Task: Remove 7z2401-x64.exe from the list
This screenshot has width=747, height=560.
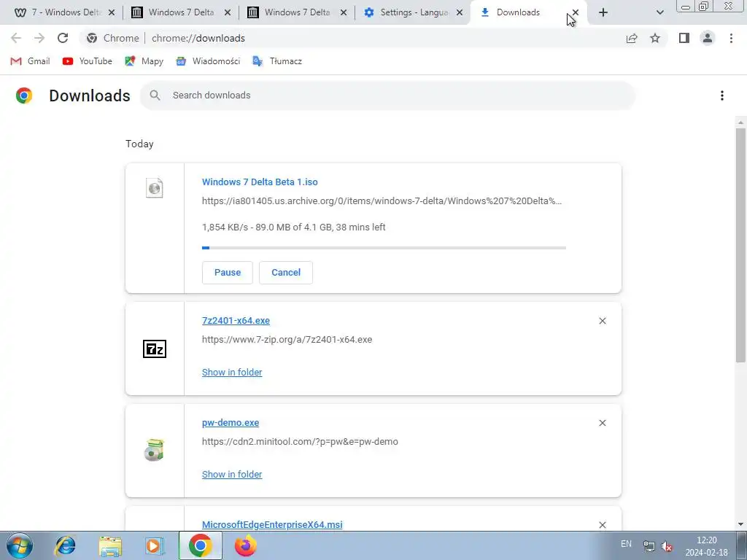Action: point(603,321)
